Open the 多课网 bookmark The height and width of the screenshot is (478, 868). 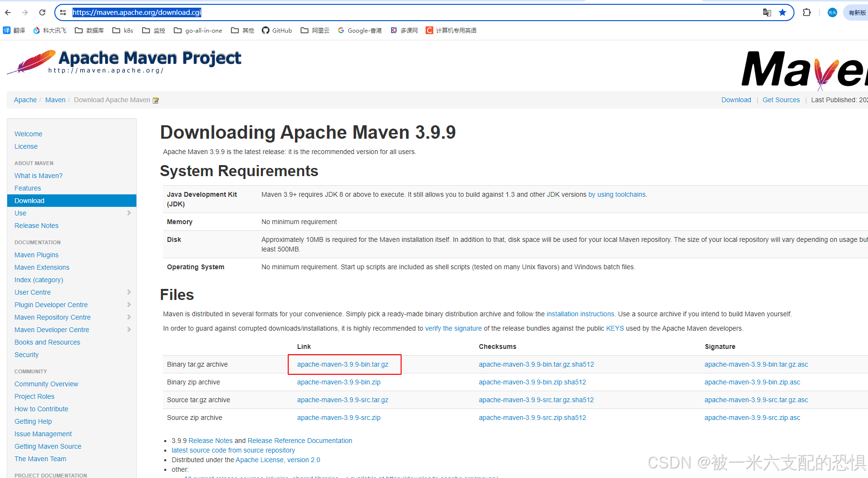pos(404,30)
